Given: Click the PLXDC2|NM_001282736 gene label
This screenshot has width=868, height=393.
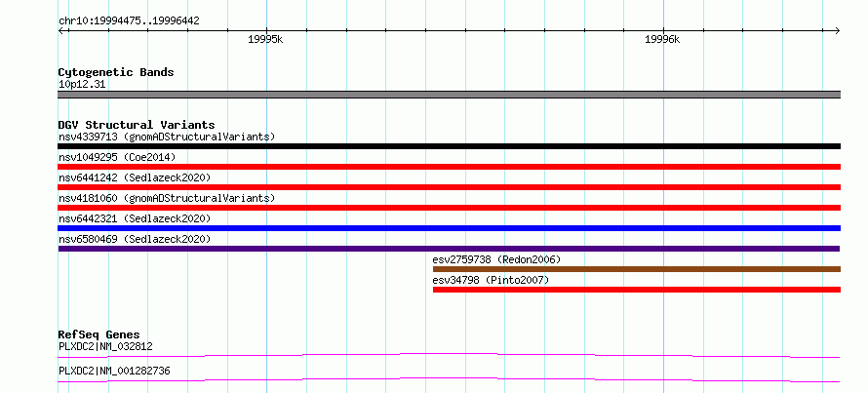Looking at the screenshot, I should click(x=114, y=371).
